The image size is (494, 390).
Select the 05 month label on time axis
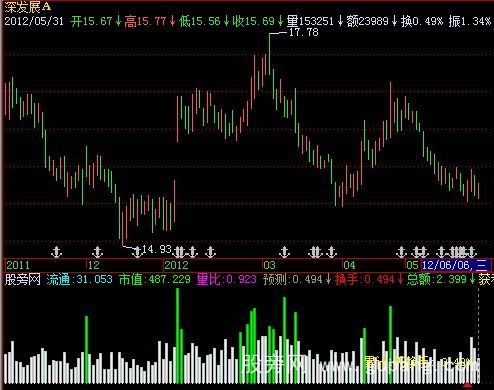[x=412, y=265]
